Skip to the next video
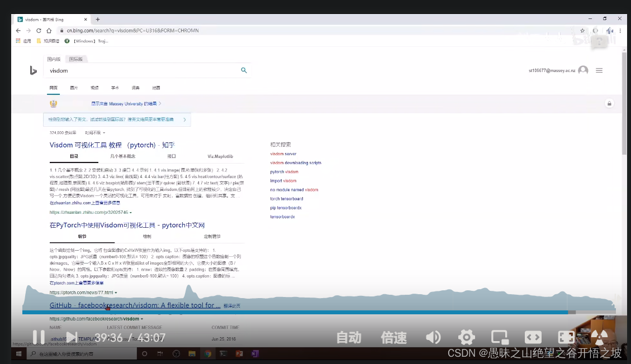The image size is (631, 364). tap(72, 337)
